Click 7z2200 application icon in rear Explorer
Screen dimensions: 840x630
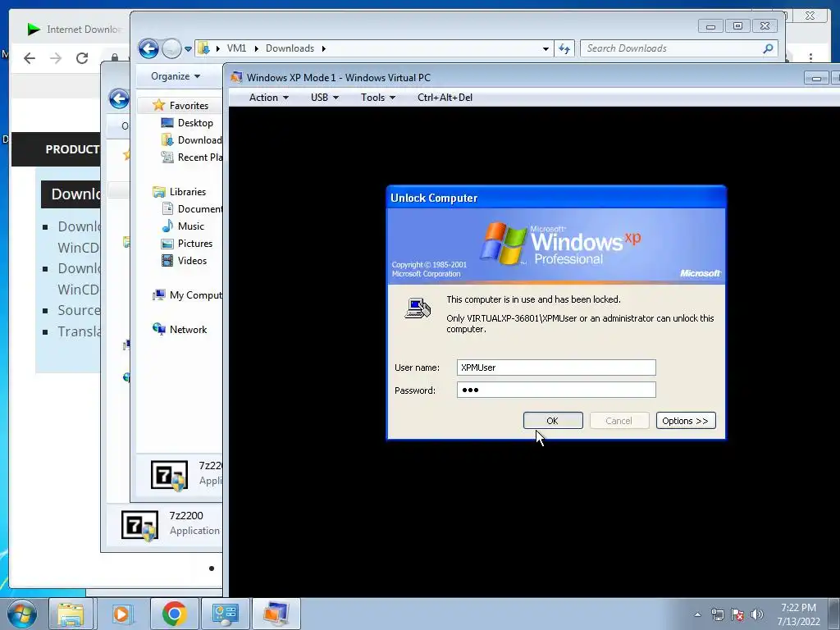[139, 526]
